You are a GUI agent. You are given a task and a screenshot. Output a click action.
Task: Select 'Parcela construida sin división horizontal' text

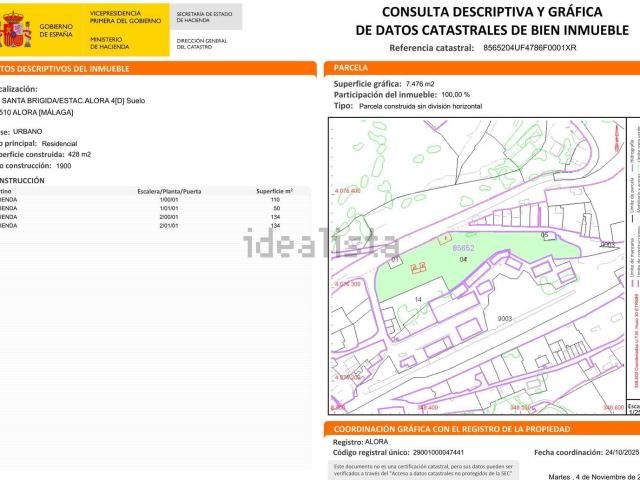tap(420, 106)
